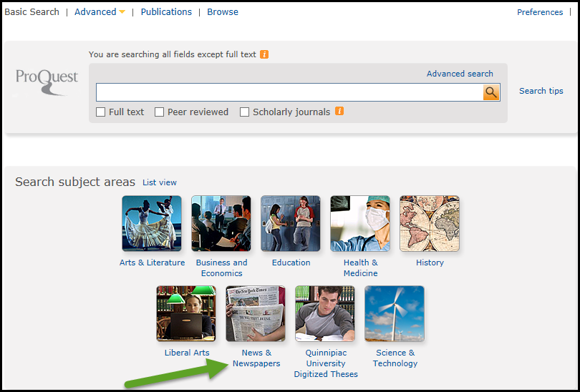Open the Advanced menu item

95,12
